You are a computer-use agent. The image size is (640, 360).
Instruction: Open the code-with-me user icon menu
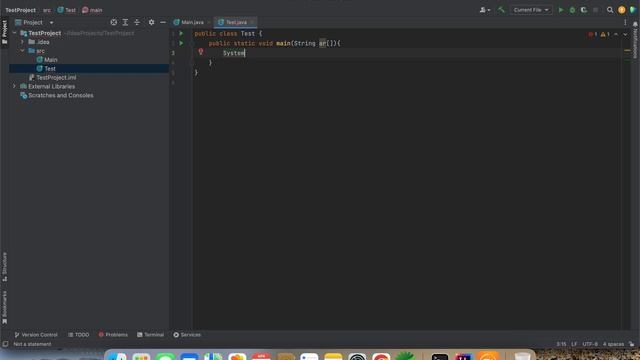[x=484, y=10]
